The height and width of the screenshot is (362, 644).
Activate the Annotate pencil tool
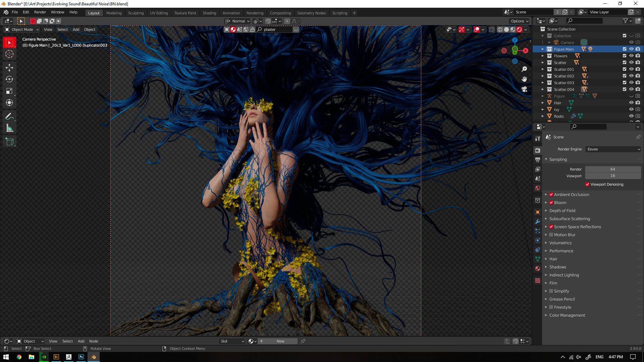point(9,117)
